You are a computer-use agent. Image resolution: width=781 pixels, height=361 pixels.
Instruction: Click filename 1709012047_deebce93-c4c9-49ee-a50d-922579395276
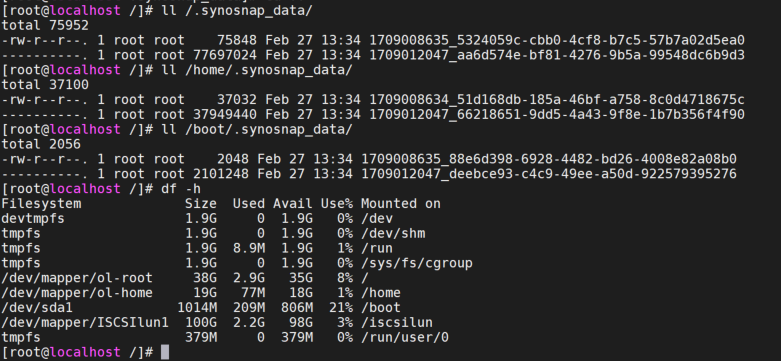(x=549, y=174)
